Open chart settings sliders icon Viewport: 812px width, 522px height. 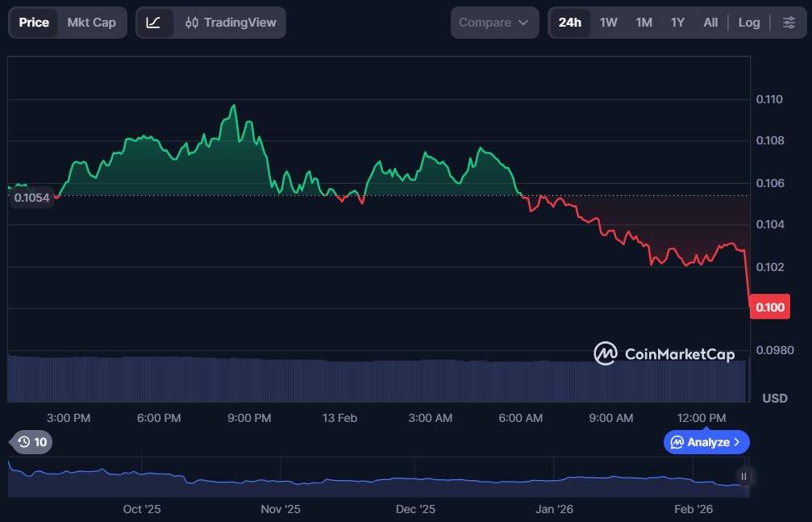(789, 23)
